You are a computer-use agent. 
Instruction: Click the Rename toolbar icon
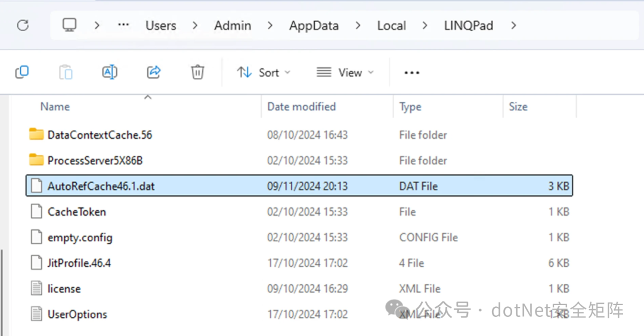tap(110, 72)
